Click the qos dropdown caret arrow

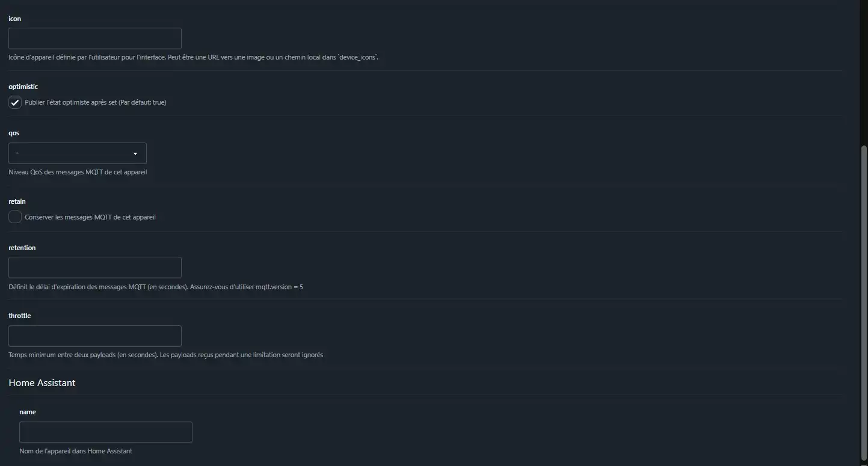coord(135,154)
